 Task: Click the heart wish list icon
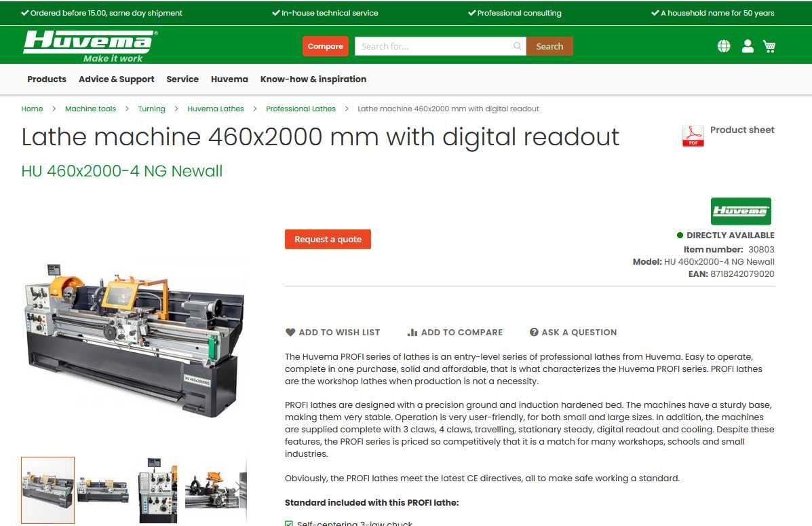click(x=290, y=332)
